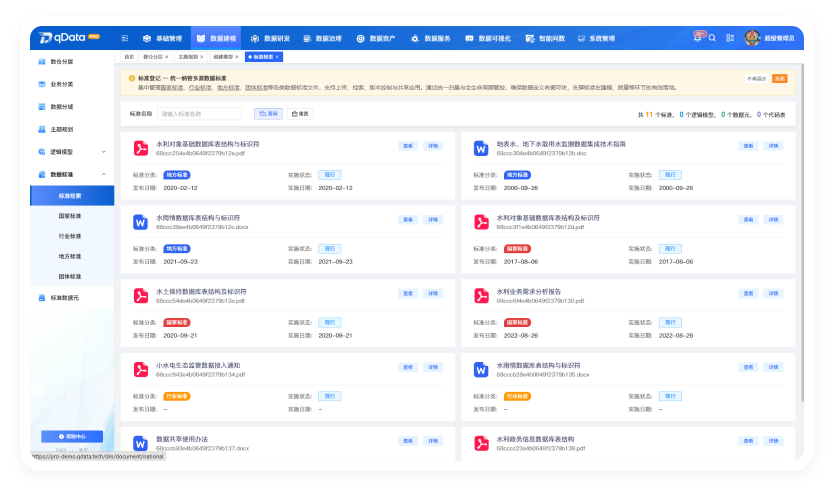Click the 重置 reset button
The height and width of the screenshot is (495, 834).
coord(300,114)
